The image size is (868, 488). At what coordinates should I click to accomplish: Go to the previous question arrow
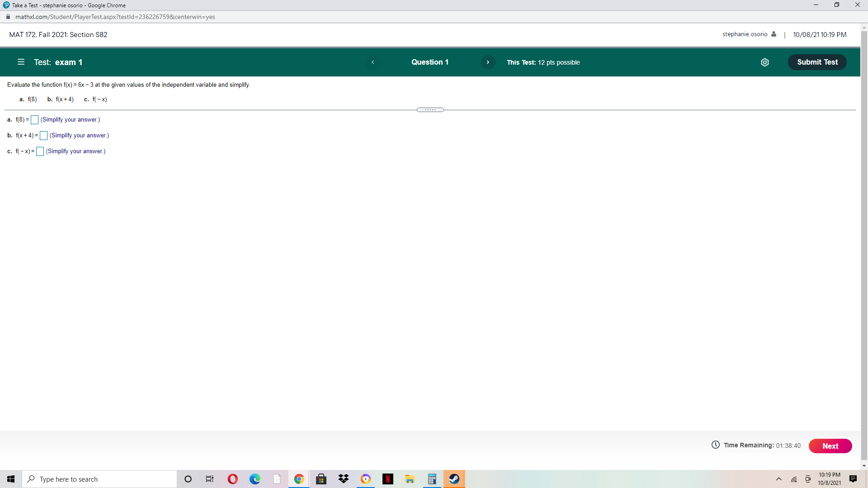[x=373, y=62]
